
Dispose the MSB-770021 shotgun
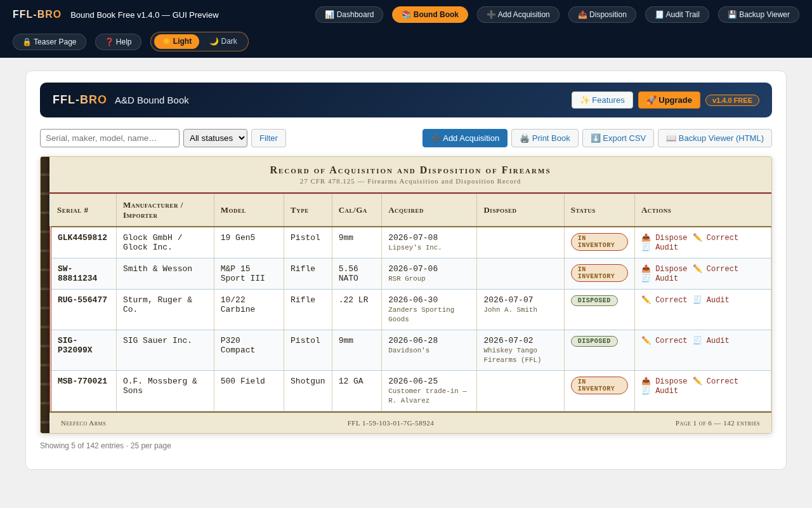click(664, 382)
